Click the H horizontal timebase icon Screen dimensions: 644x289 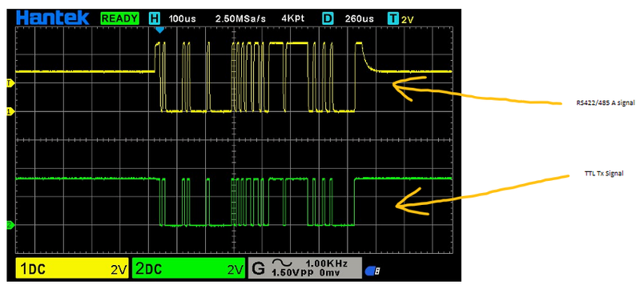tap(155, 18)
